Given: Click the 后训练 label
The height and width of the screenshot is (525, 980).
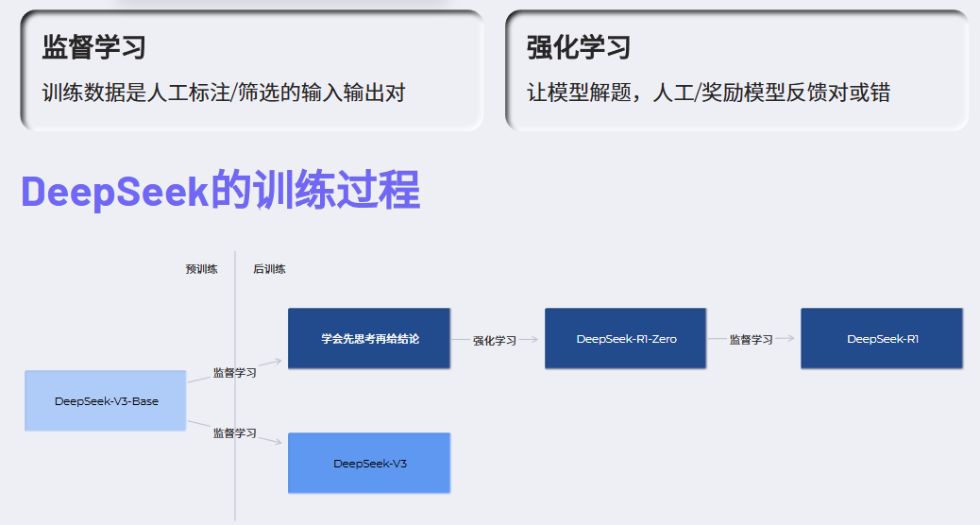Looking at the screenshot, I should tap(269, 269).
